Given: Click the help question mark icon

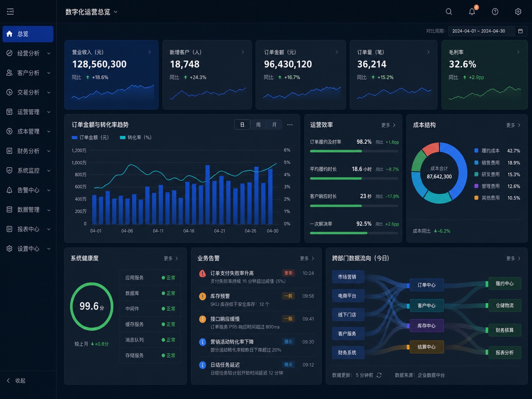Looking at the screenshot, I should (x=495, y=12).
